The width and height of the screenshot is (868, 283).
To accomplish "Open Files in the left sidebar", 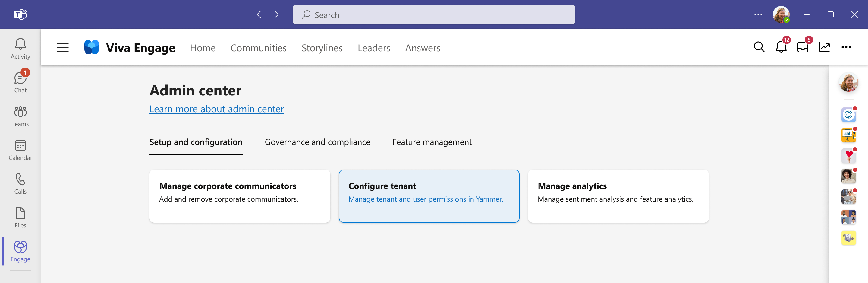I will 20,217.
